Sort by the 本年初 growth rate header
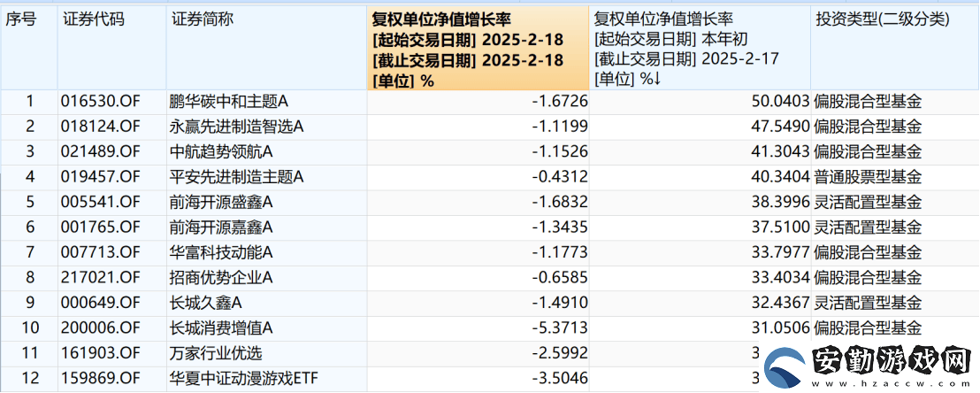The height and width of the screenshot is (393, 980). pyautogui.click(x=700, y=48)
